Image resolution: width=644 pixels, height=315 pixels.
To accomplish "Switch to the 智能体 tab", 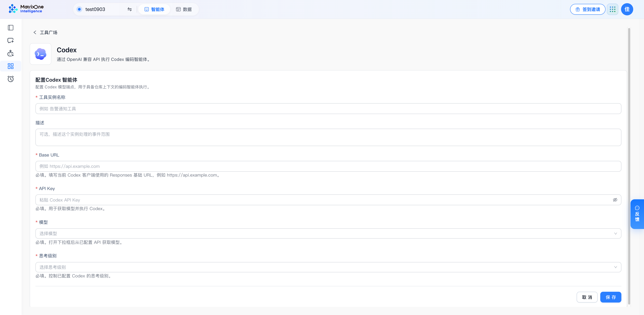I will pyautogui.click(x=154, y=9).
